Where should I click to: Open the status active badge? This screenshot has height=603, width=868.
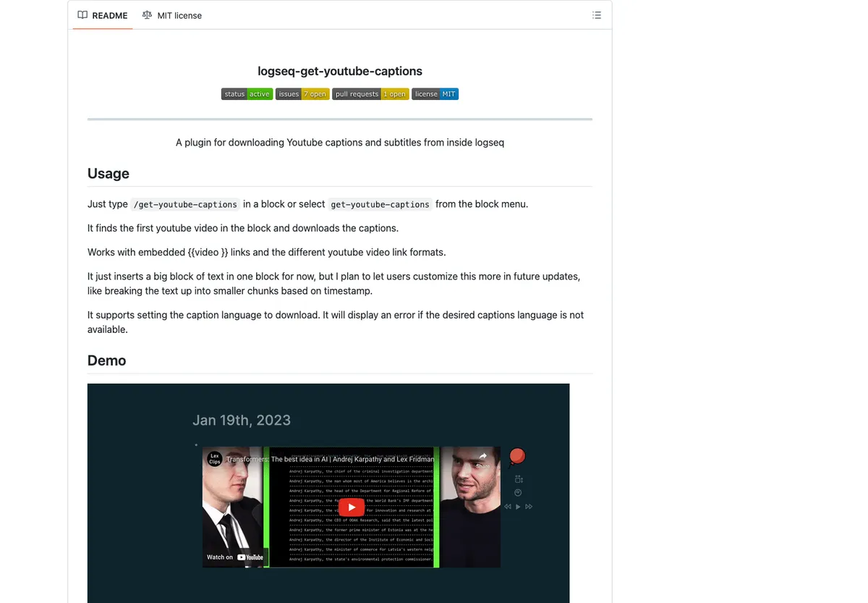click(247, 94)
